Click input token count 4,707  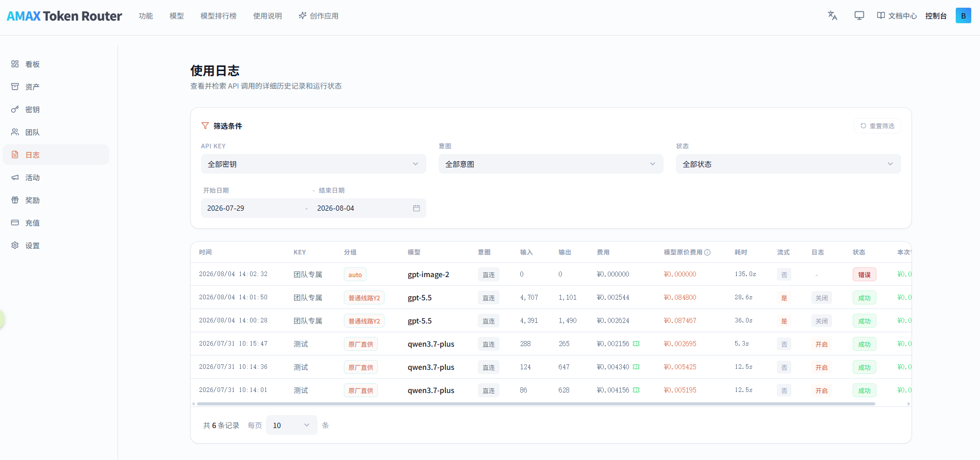(x=529, y=297)
